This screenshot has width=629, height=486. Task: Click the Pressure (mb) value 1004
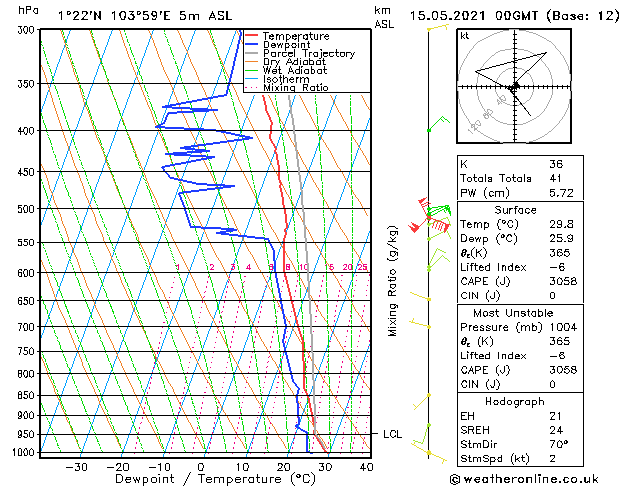(563, 327)
